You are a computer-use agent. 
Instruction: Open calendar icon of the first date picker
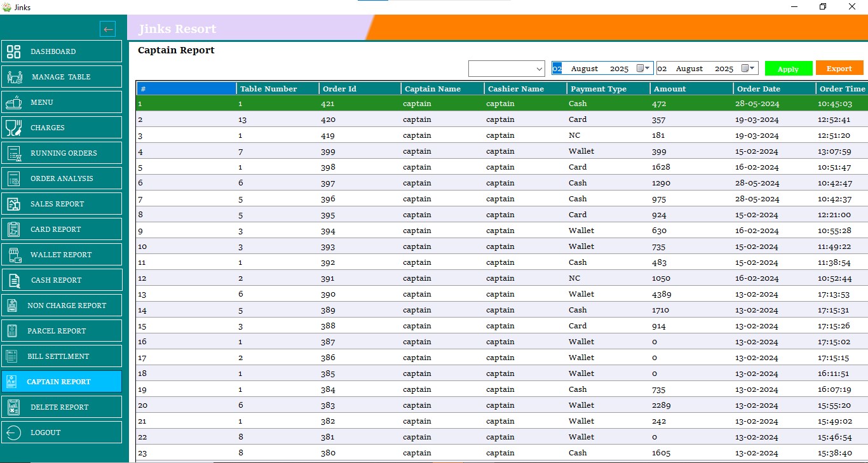tap(641, 68)
